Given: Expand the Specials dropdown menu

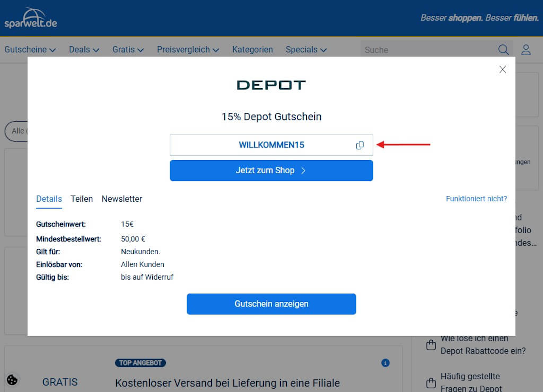Looking at the screenshot, I should [x=306, y=50].
